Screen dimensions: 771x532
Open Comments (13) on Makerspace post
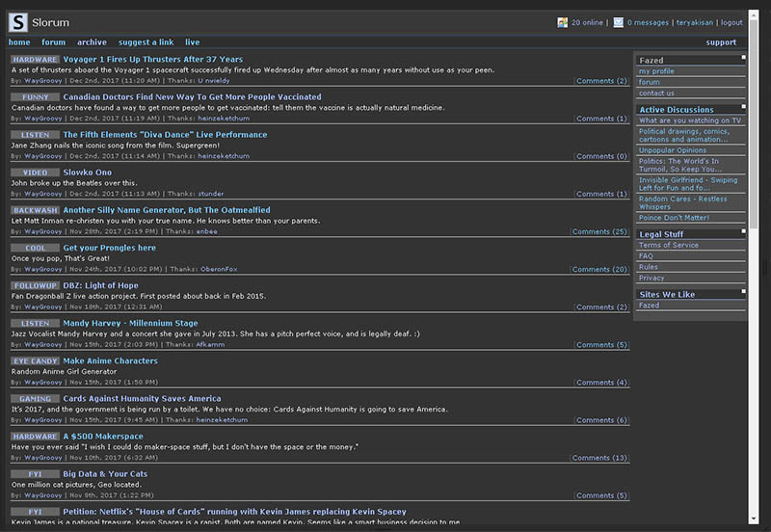coord(599,458)
